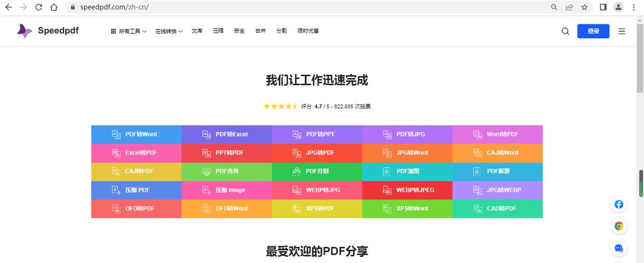Open the XPS转Word tool
Screen dimensions: 644x263
coord(407,208)
